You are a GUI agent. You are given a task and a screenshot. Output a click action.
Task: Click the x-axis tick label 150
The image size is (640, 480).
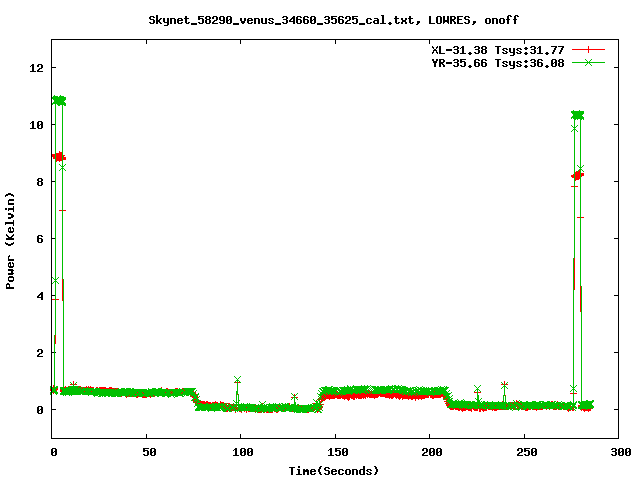338,452
